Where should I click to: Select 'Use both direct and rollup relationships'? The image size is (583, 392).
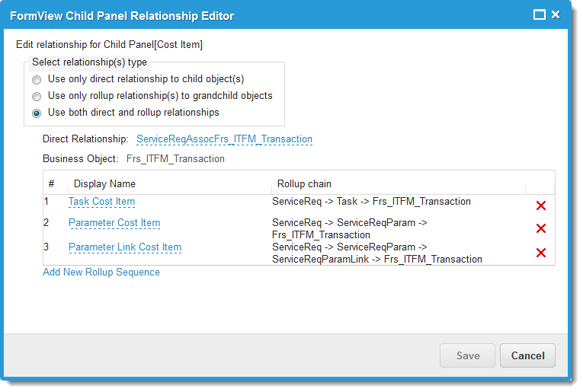37,113
